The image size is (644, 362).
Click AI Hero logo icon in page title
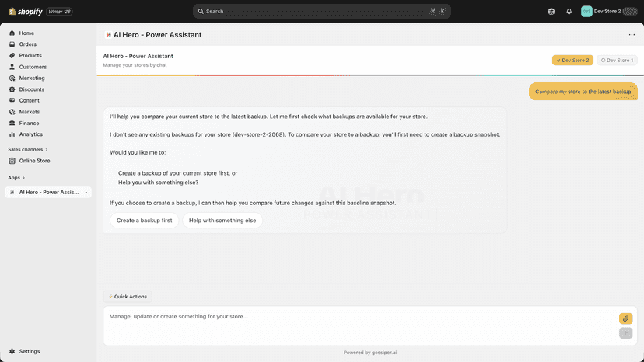[x=108, y=35]
